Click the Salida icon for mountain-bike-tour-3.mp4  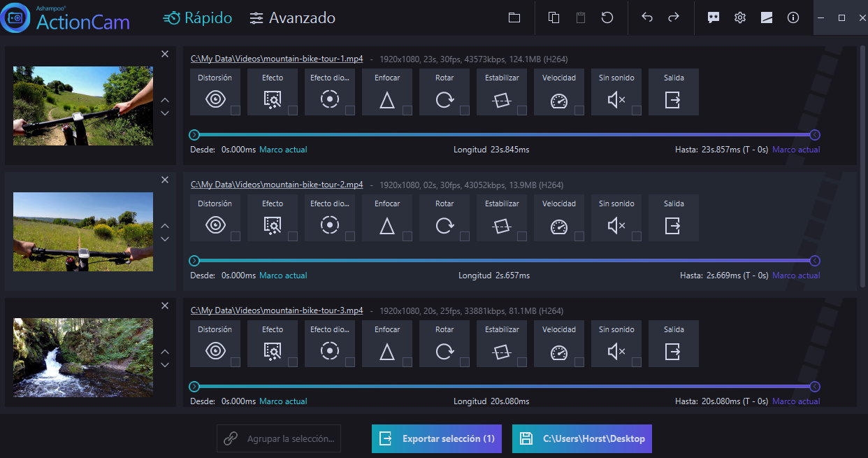(x=673, y=352)
